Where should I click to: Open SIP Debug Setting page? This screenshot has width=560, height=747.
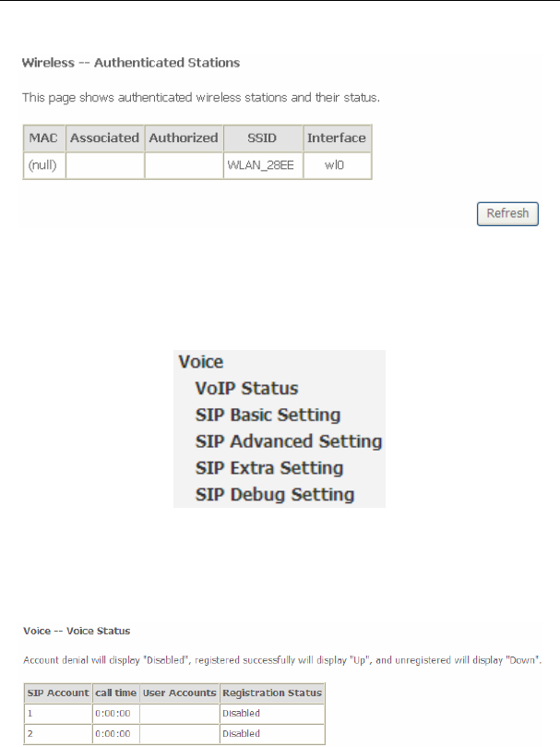click(274, 495)
